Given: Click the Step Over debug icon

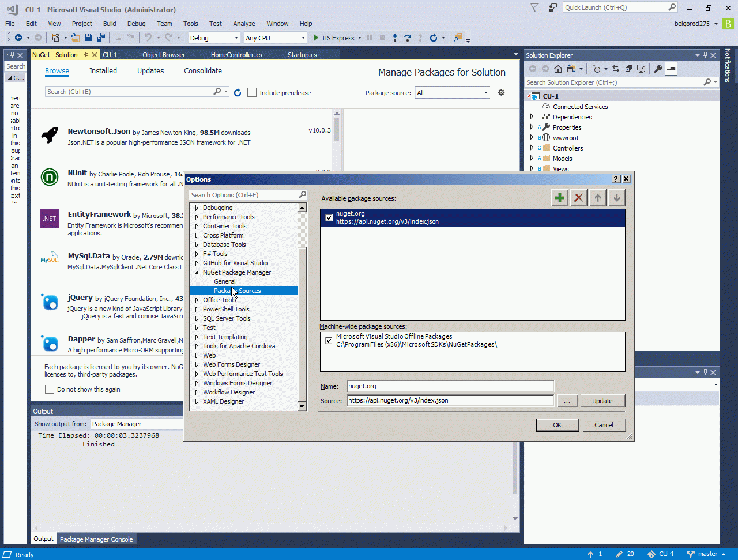Looking at the screenshot, I should tap(408, 38).
